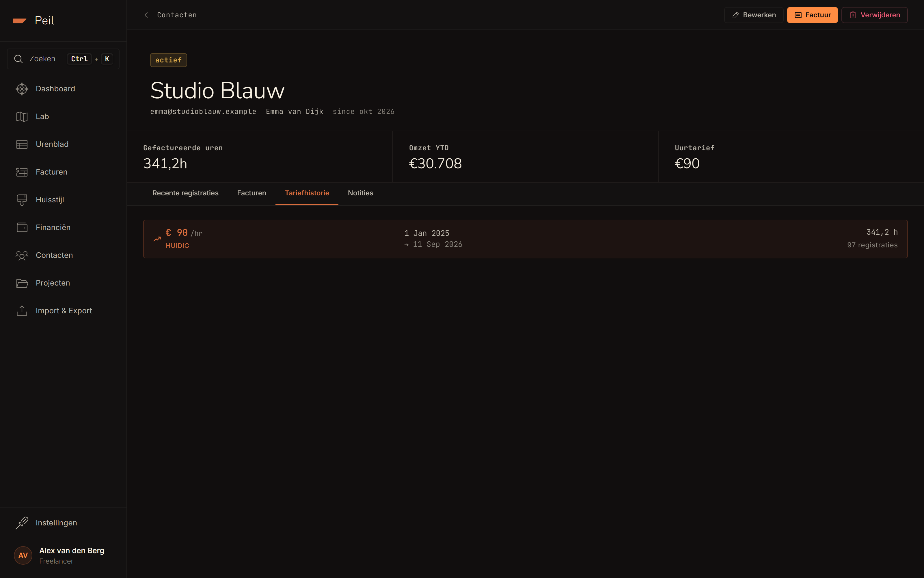Click the AV user avatar
The height and width of the screenshot is (578, 924).
tap(23, 555)
